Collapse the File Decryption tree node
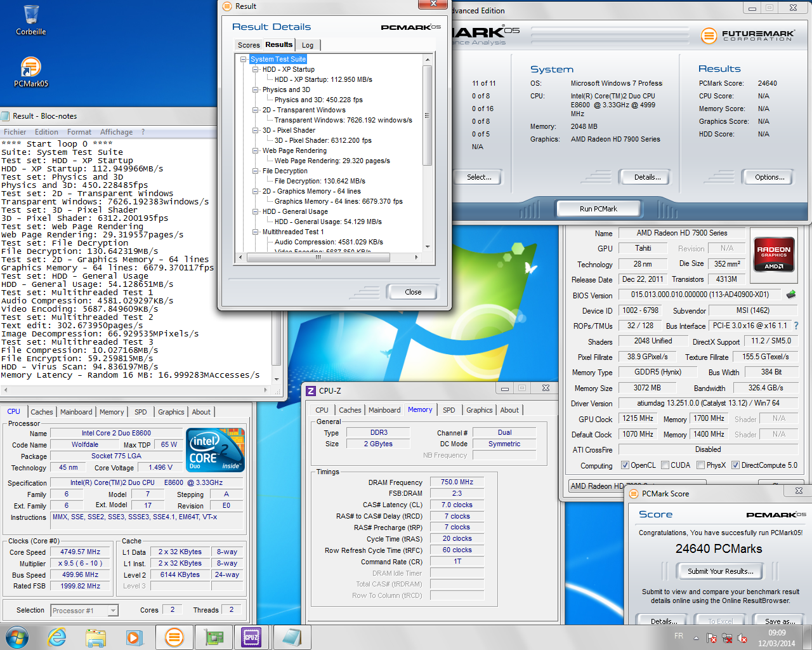Viewport: 812px width, 650px height. 256,171
